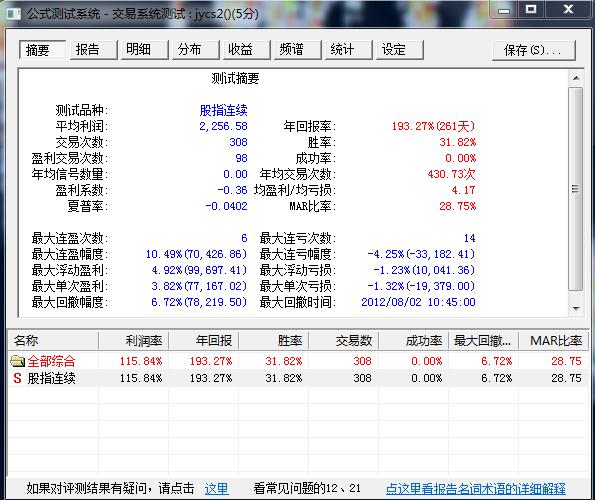The width and height of the screenshot is (595, 500).
Task: Maximize the 公式测试系统 window
Action: (x=531, y=9)
